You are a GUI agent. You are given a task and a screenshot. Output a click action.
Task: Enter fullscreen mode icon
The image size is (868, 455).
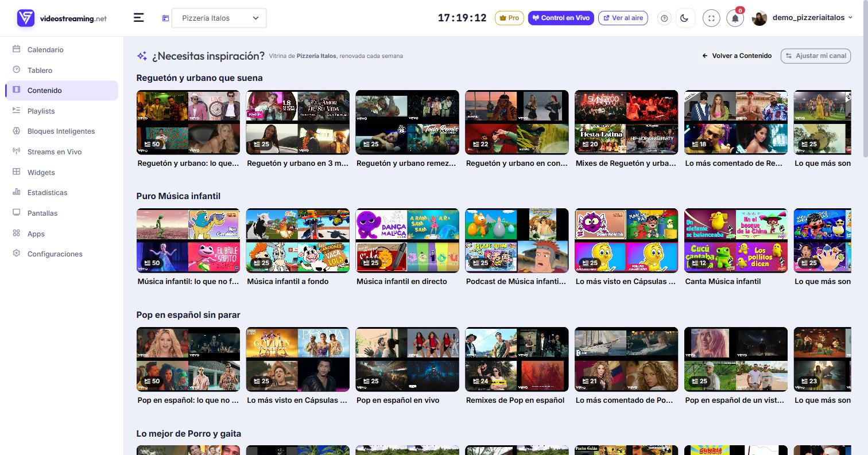(x=711, y=18)
